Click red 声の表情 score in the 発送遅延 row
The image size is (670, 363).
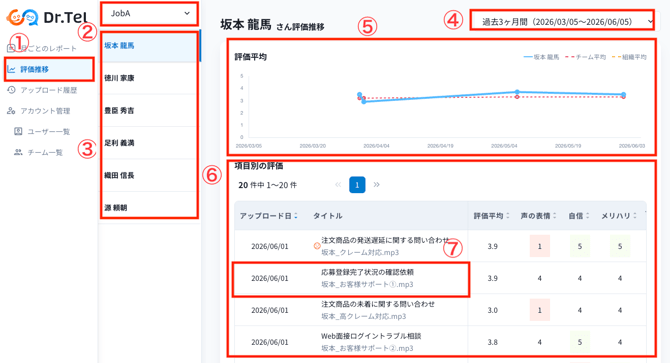pos(540,246)
